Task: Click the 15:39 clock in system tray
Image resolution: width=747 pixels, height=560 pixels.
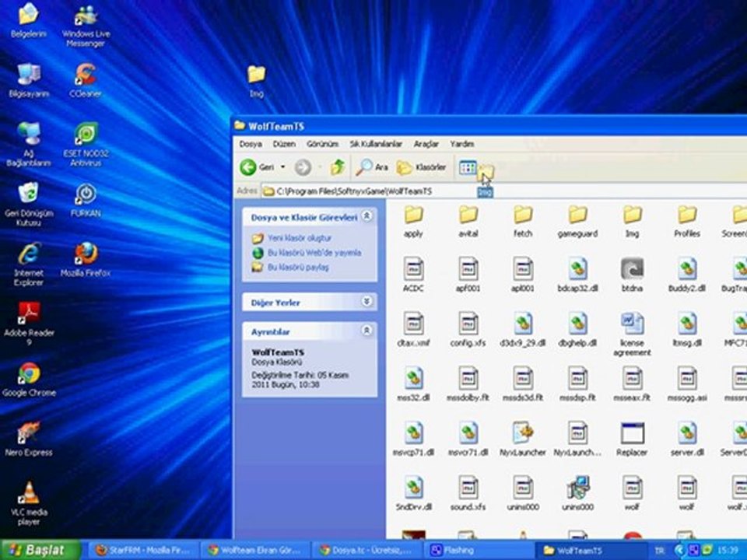Action: [728, 551]
